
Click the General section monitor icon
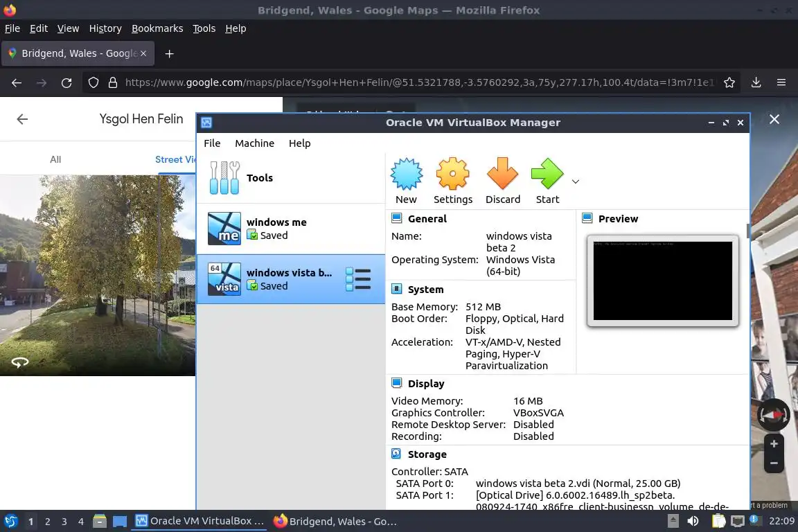[396, 218]
